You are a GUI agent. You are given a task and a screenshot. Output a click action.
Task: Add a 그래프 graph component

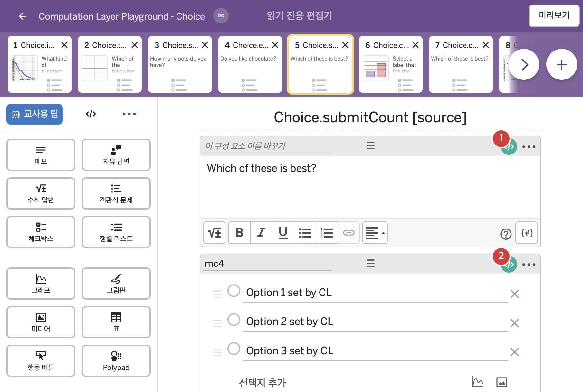(x=41, y=284)
